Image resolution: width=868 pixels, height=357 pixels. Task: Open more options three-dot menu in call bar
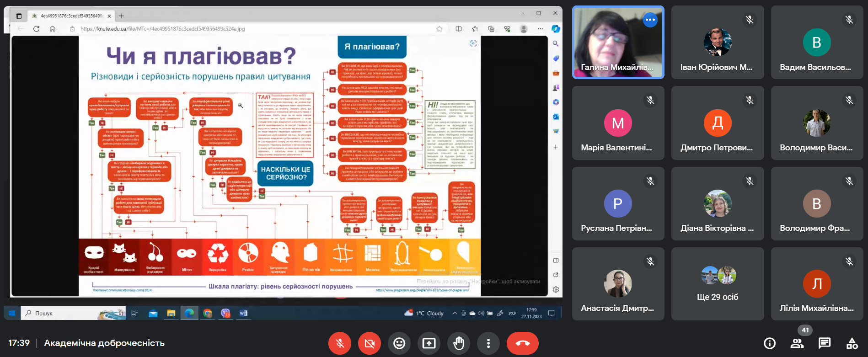(488, 343)
